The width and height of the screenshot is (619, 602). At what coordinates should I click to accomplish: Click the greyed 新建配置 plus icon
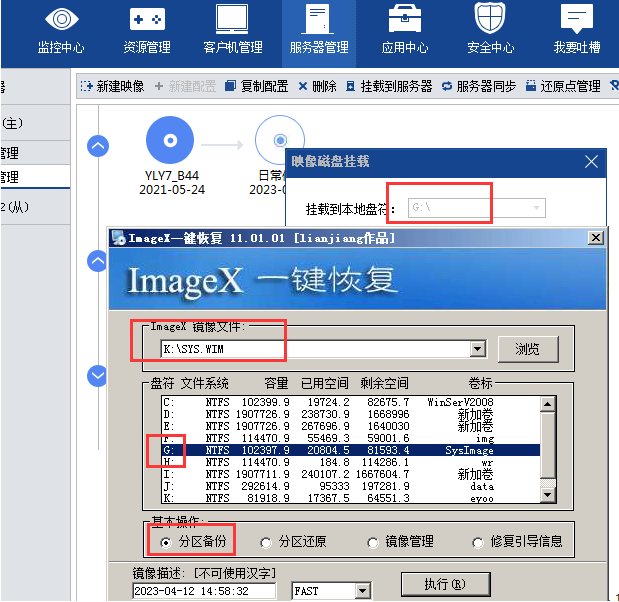click(159, 86)
